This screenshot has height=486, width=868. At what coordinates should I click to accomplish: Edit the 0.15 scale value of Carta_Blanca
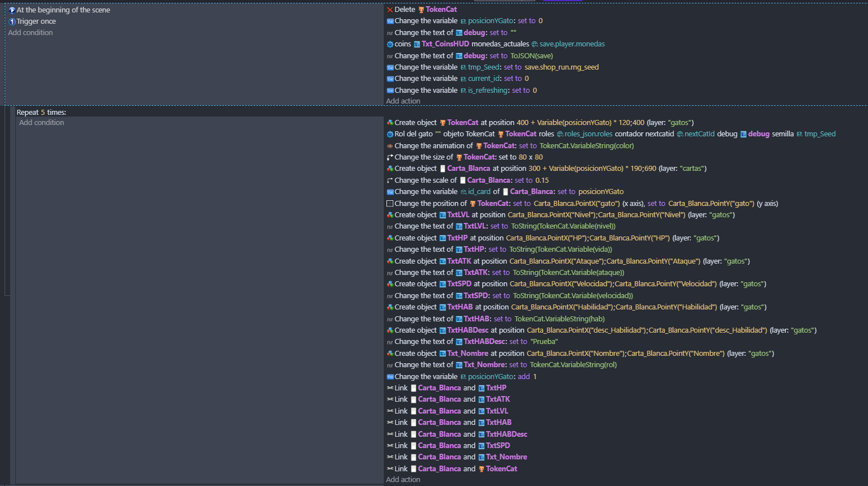click(x=542, y=180)
